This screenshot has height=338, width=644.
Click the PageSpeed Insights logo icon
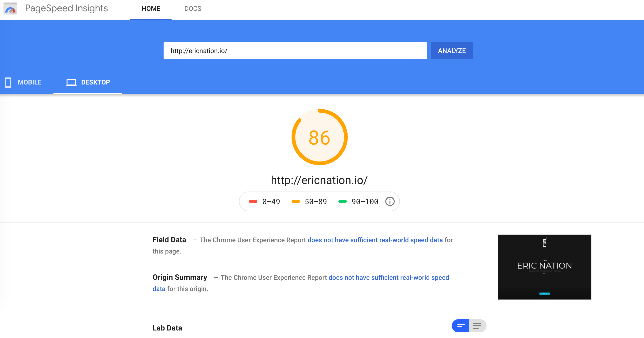coord(10,8)
